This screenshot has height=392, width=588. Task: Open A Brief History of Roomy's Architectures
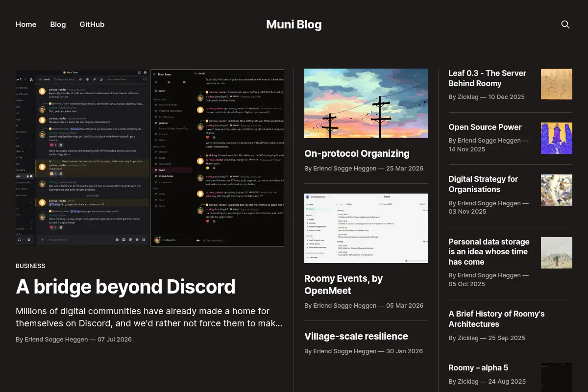click(497, 319)
